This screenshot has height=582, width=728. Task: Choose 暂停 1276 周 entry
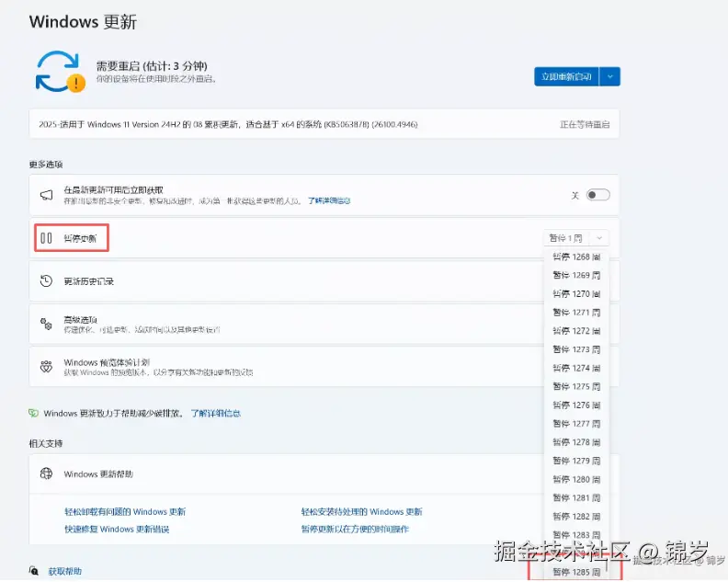[576, 405]
